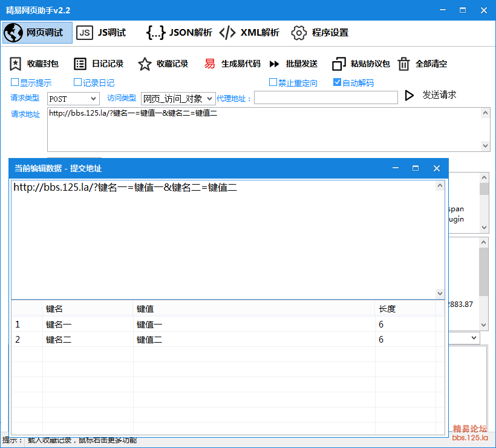
Task: Uncheck the 自动解码 checkbox
Action: click(338, 82)
